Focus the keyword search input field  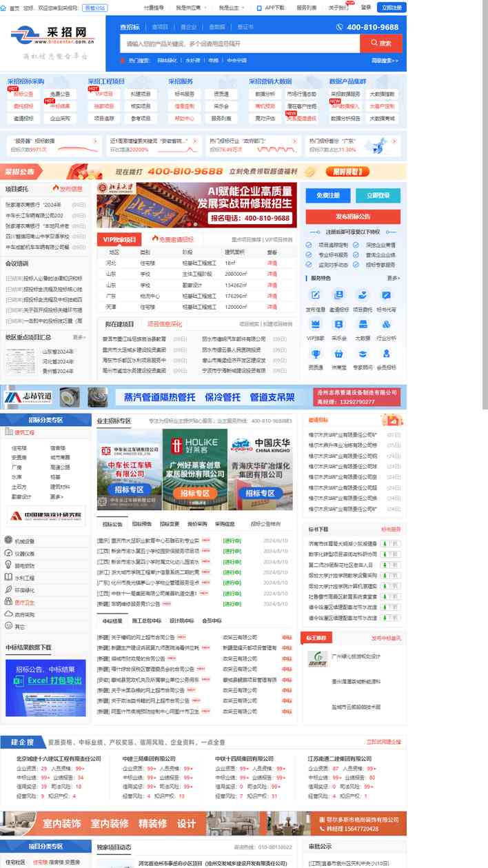click(240, 43)
